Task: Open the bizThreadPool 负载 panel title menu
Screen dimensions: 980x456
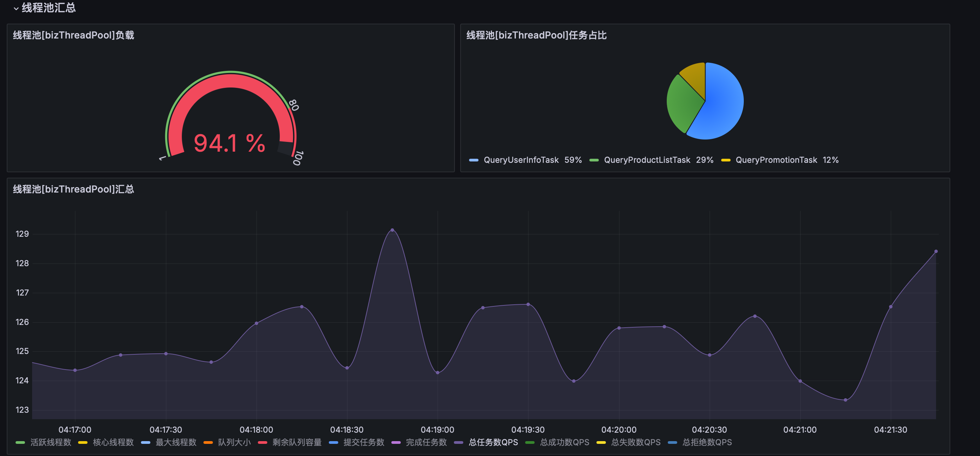Action: tap(73, 35)
